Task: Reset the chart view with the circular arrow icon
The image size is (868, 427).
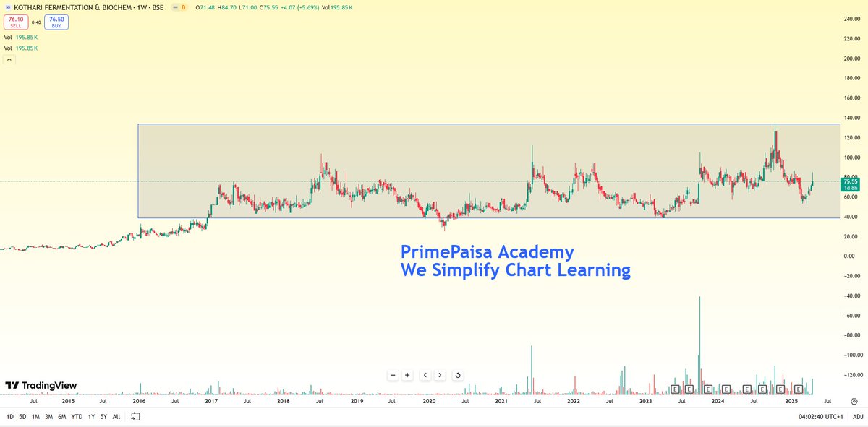Action: click(456, 375)
